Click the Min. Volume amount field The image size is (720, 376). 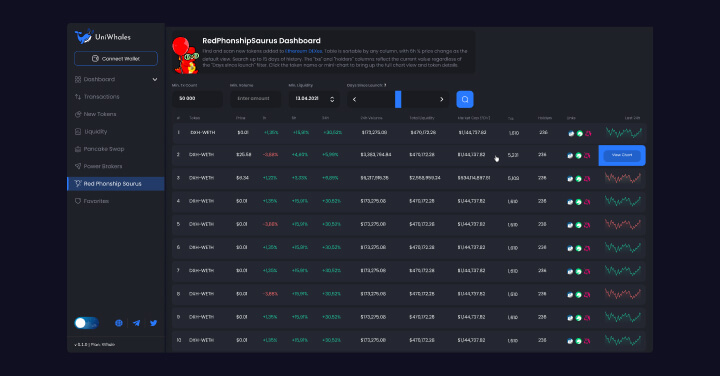point(255,99)
